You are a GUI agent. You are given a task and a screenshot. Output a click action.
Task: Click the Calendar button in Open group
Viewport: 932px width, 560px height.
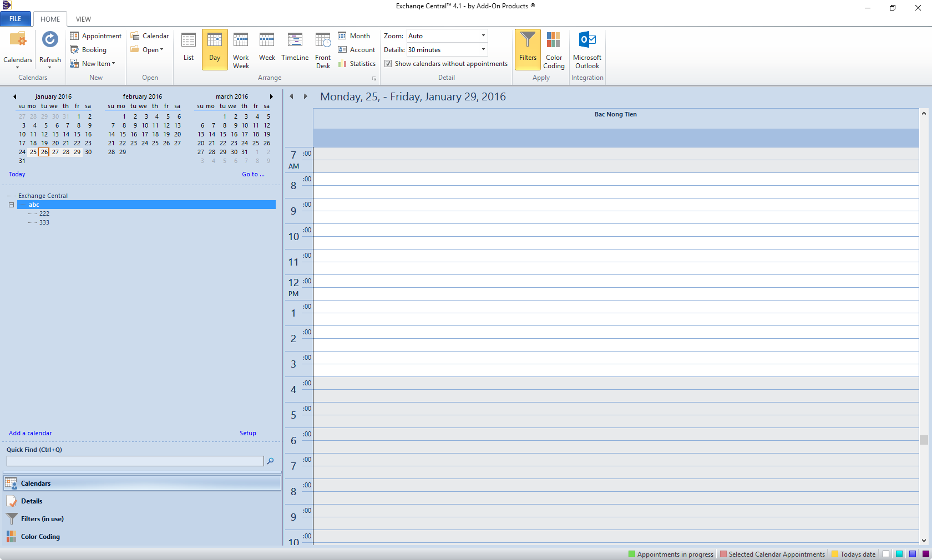pyautogui.click(x=150, y=36)
